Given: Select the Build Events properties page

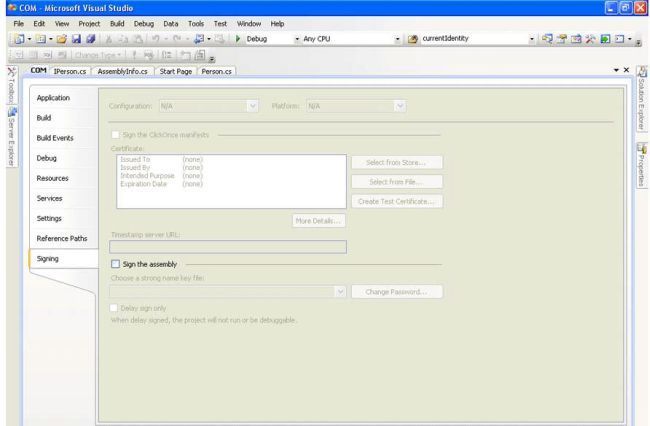Looking at the screenshot, I should pos(63,138).
